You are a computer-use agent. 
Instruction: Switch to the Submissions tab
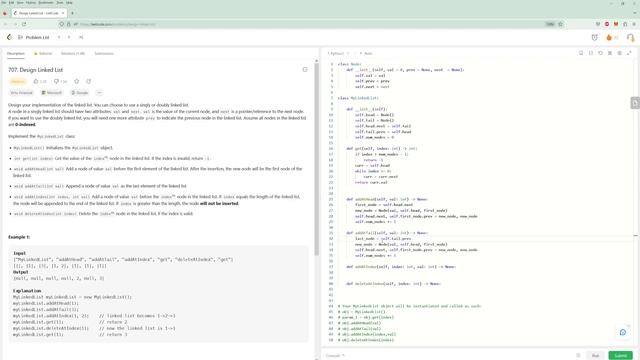coord(104,53)
